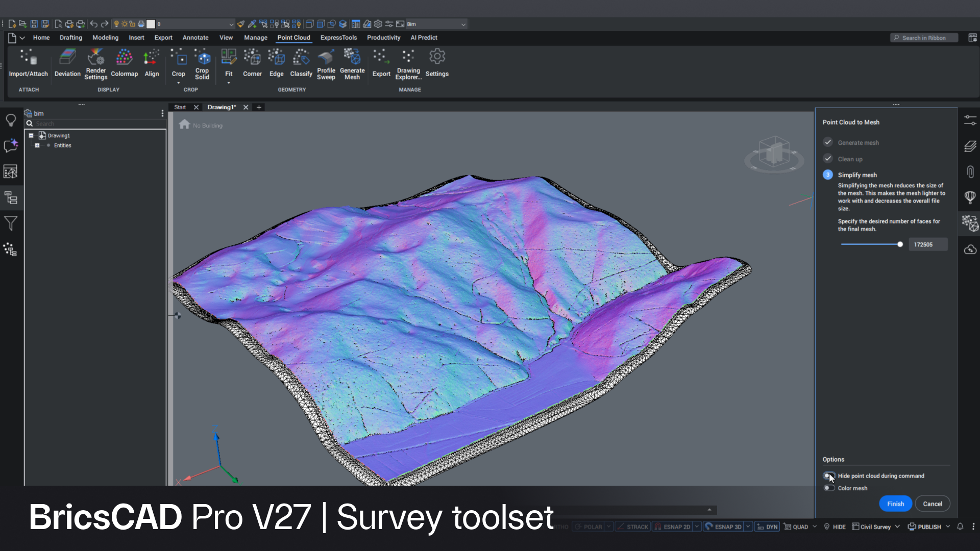Select the Crop Solid tool
The image size is (980, 551).
(x=202, y=64)
